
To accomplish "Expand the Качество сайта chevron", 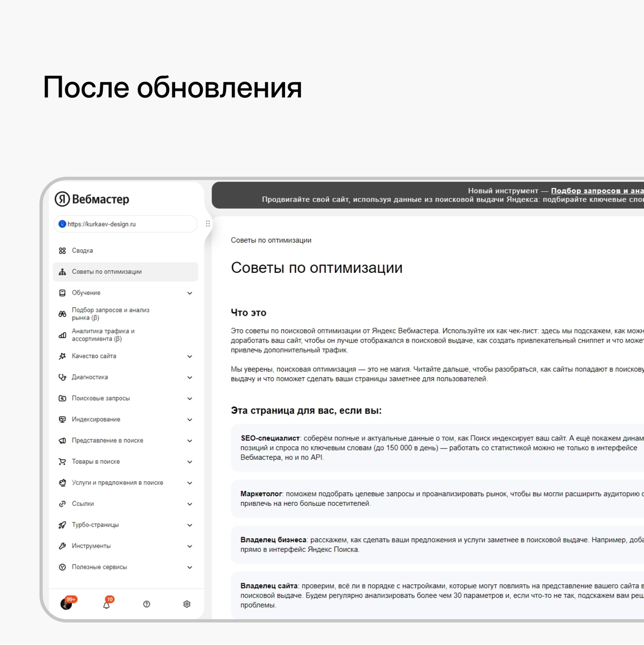I will coord(189,357).
